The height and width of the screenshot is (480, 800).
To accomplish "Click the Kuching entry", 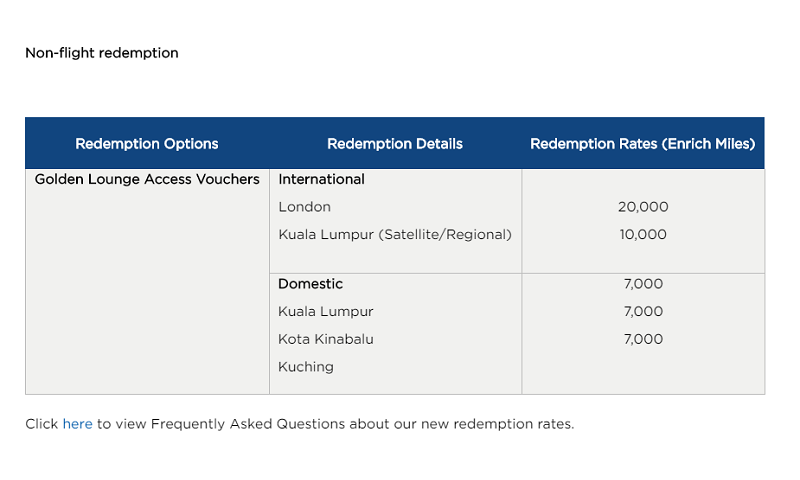I will (x=306, y=367).
